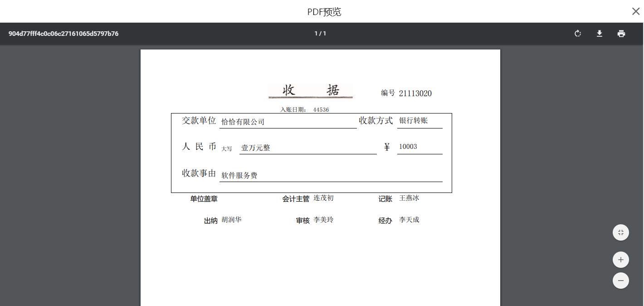Rotate the PDF document clockwise

[x=577, y=34]
